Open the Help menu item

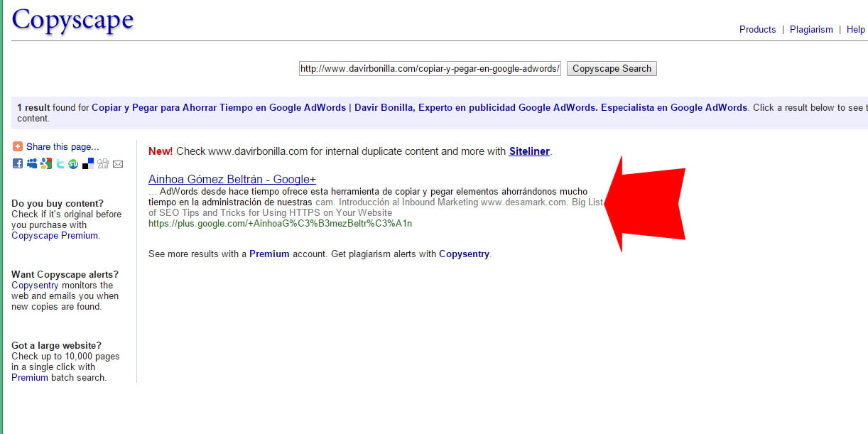855,29
